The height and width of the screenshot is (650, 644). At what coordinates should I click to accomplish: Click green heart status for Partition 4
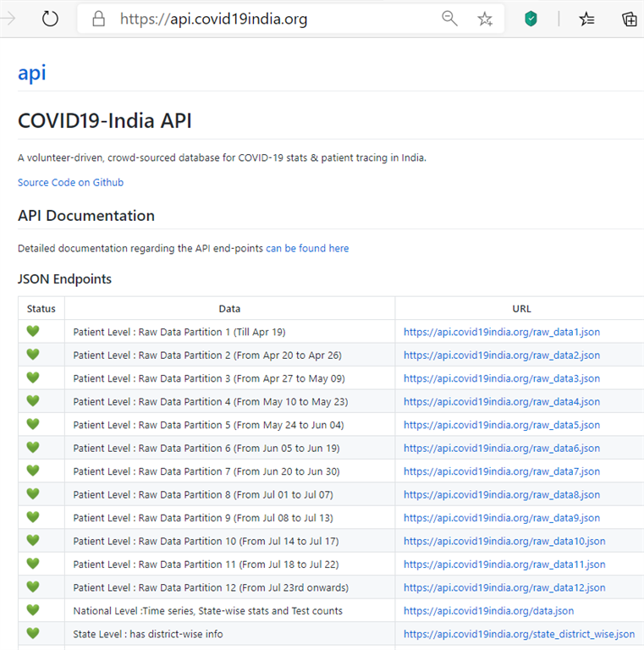coord(33,401)
